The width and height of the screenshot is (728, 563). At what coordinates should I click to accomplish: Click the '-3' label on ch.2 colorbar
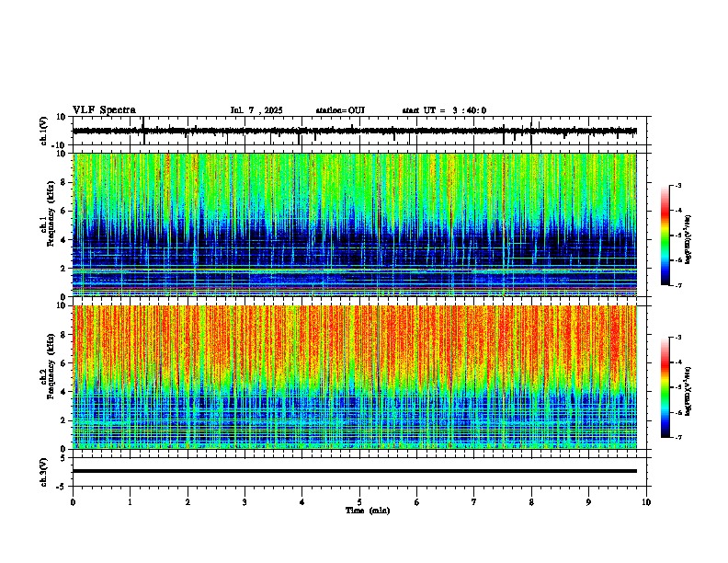tap(677, 338)
